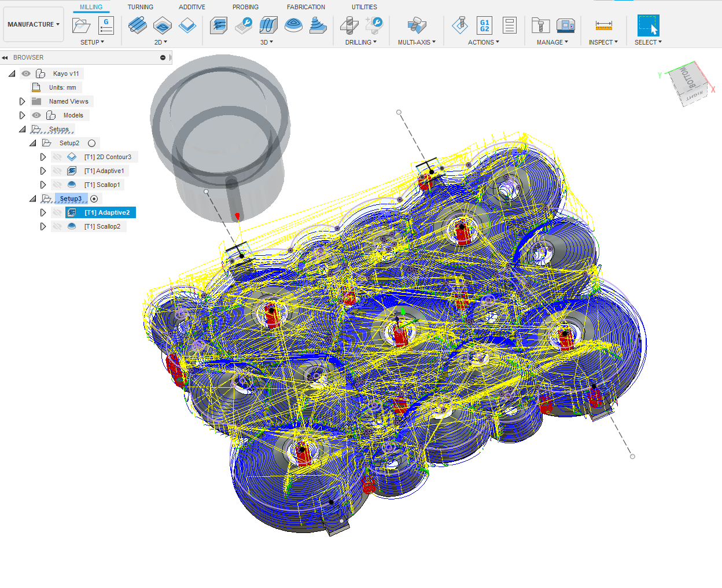Click the New Setup folder icon
Viewport: 722px width, 588px height.
[x=81, y=25]
